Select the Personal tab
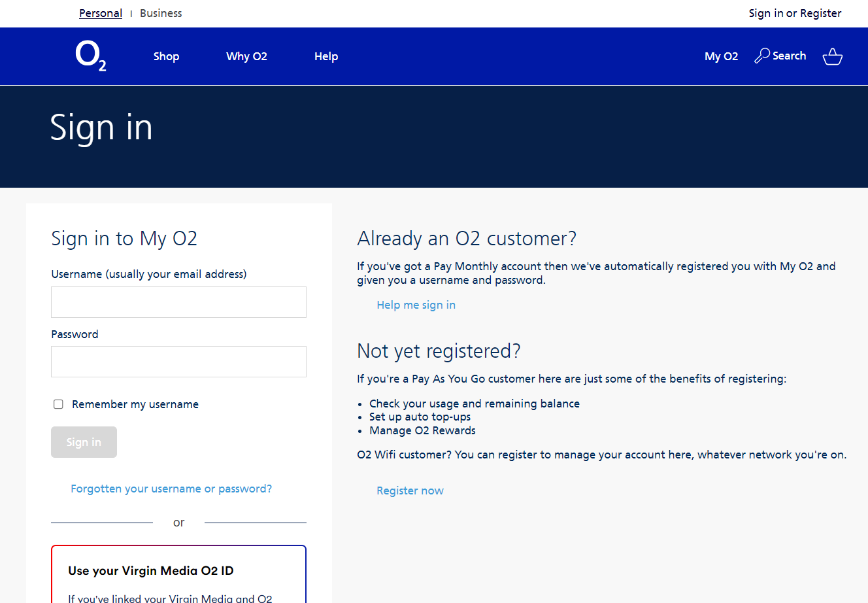 [101, 13]
